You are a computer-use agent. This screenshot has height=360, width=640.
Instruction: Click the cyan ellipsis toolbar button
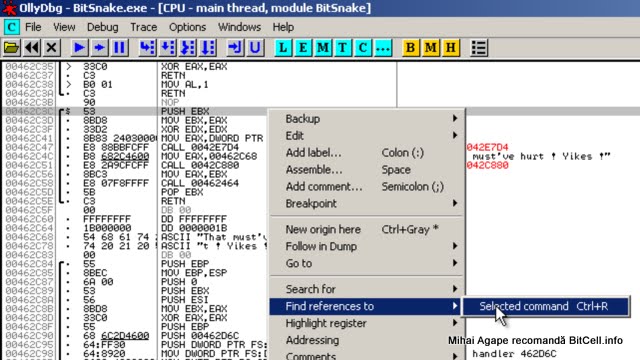pyautogui.click(x=383, y=48)
